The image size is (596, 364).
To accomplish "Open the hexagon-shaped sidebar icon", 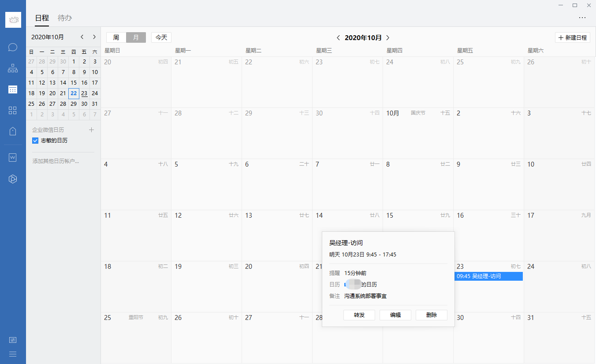I will pos(13,178).
